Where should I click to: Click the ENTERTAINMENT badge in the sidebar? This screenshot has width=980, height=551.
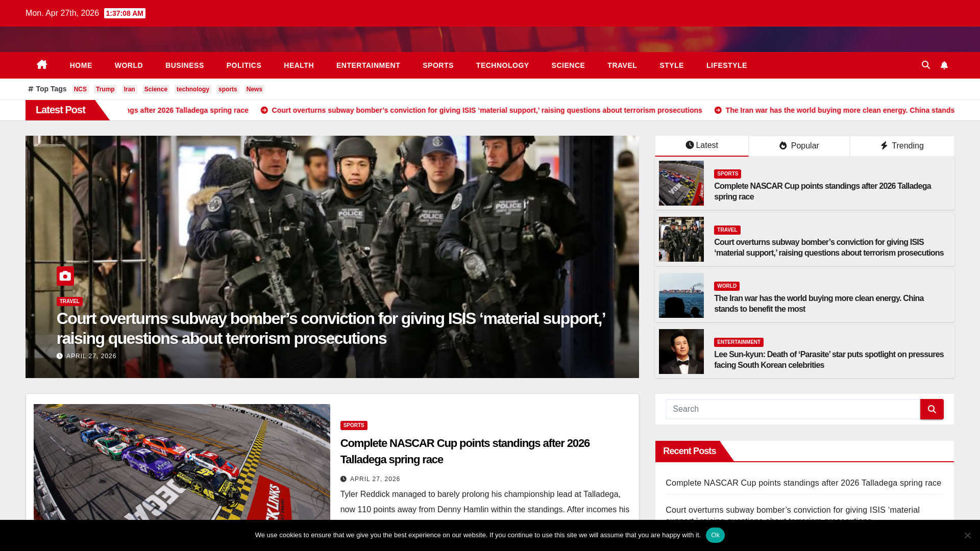click(739, 342)
